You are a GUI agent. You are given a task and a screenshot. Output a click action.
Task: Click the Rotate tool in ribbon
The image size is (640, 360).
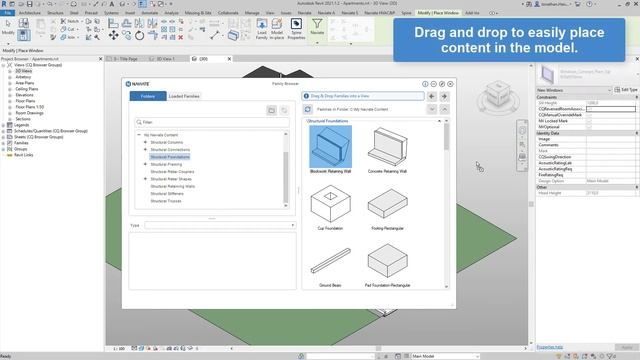click(140, 36)
